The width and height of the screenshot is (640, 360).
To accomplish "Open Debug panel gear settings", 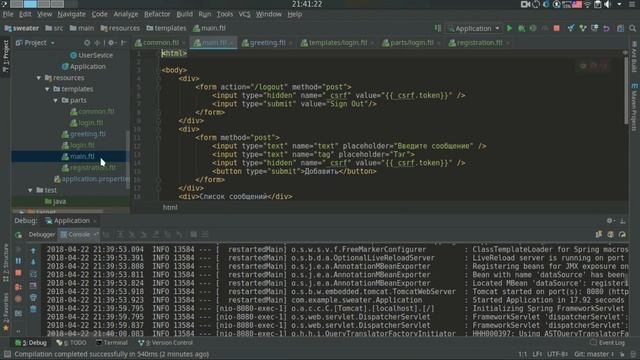I will pos(610,220).
